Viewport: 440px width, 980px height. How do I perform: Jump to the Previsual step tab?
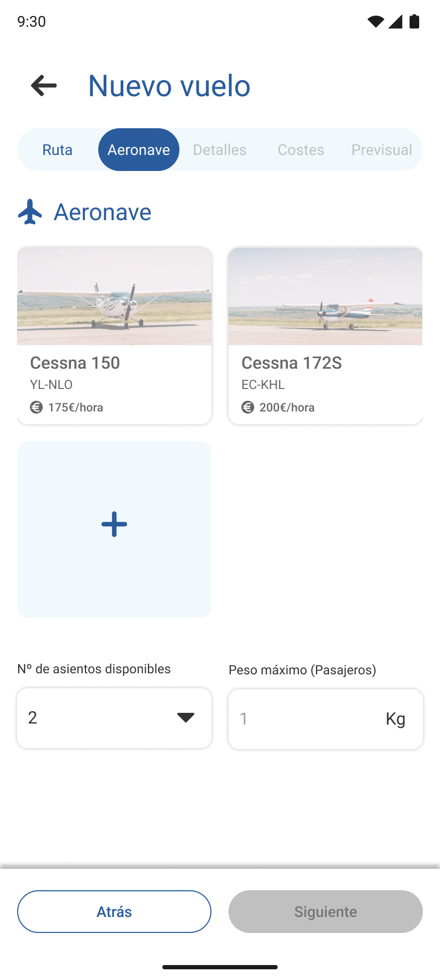point(381,150)
